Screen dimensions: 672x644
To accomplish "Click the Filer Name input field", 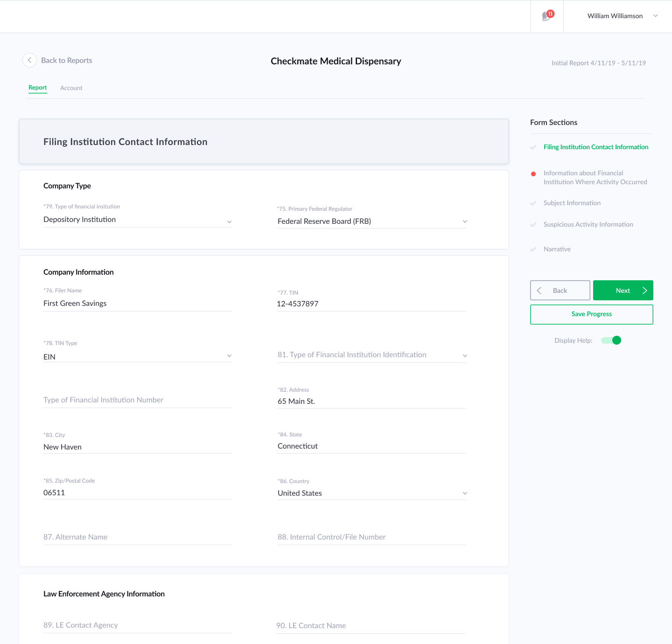I will coord(138,304).
